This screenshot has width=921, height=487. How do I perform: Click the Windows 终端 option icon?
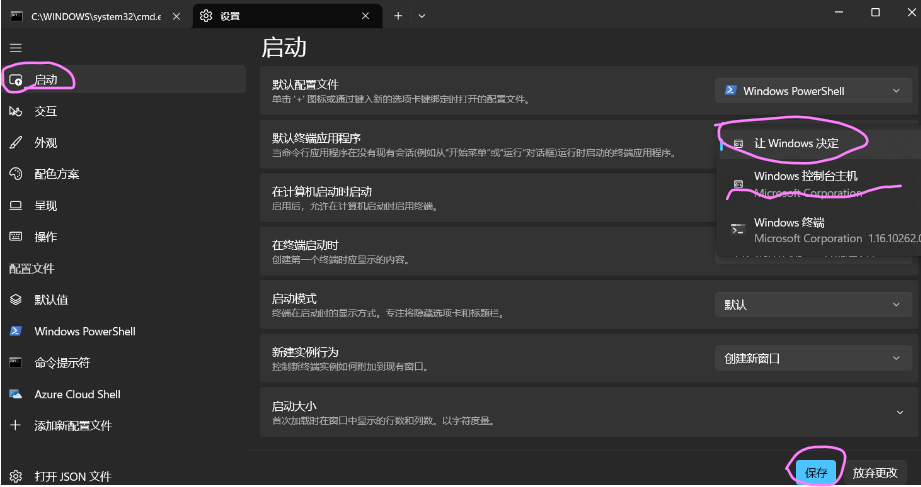(x=738, y=229)
